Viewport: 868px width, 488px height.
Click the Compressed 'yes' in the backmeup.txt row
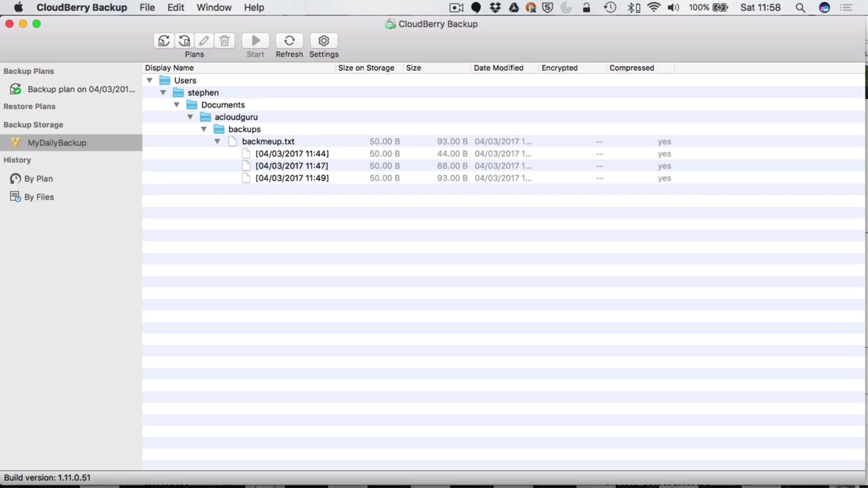[x=665, y=141]
